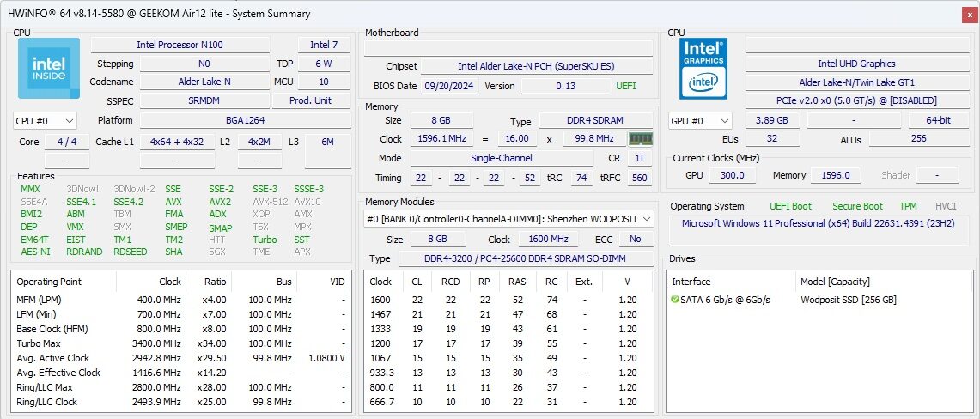This screenshot has width=980, height=419.
Task: Click the Intel UHD Graphics field
Action: (856, 64)
